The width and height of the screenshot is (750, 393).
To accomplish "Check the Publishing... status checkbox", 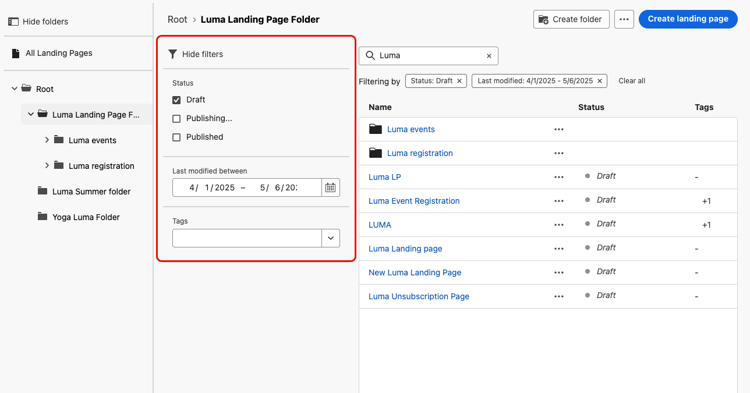I will coord(176,119).
